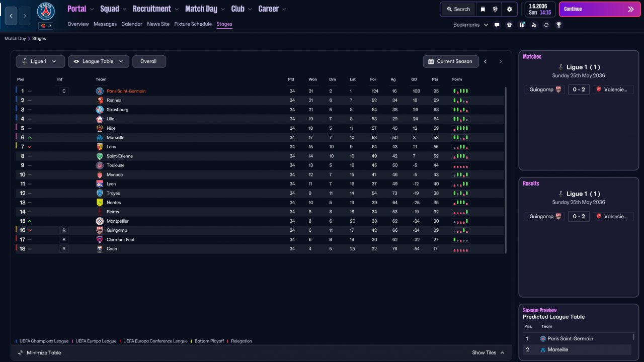Click the date and time display 1.6.2036

pos(540,9)
